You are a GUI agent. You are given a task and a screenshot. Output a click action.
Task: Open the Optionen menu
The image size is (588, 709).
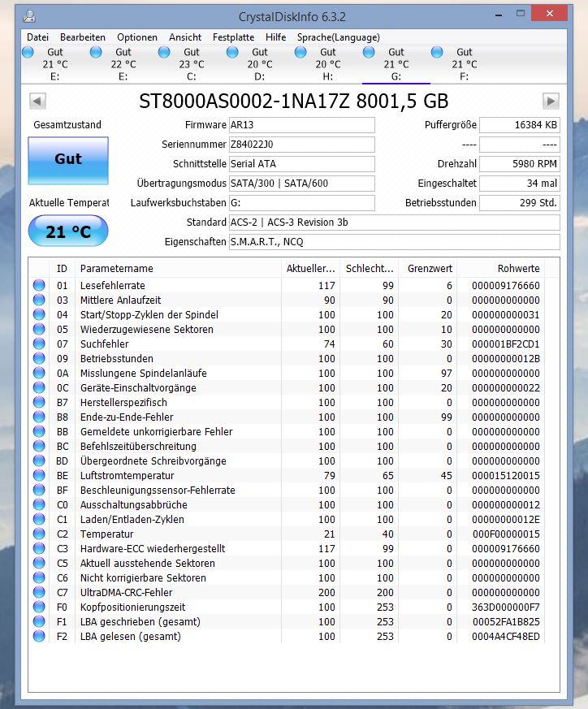pyautogui.click(x=137, y=37)
